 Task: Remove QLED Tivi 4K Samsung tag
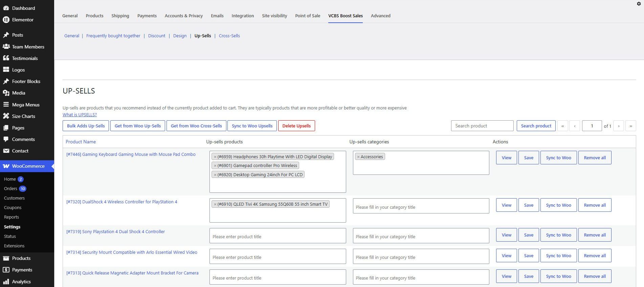click(215, 204)
